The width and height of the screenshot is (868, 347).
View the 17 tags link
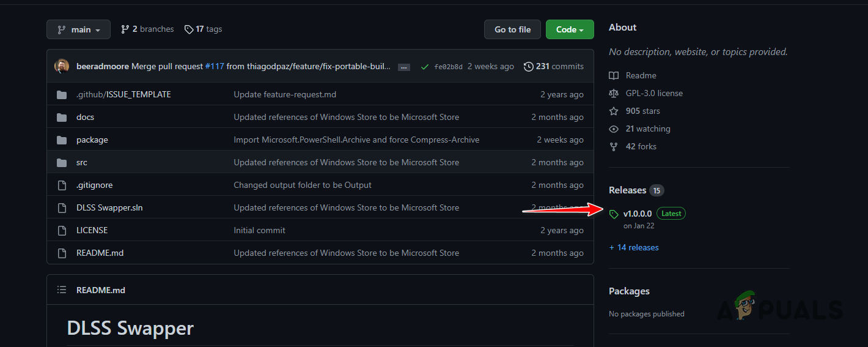[204, 29]
